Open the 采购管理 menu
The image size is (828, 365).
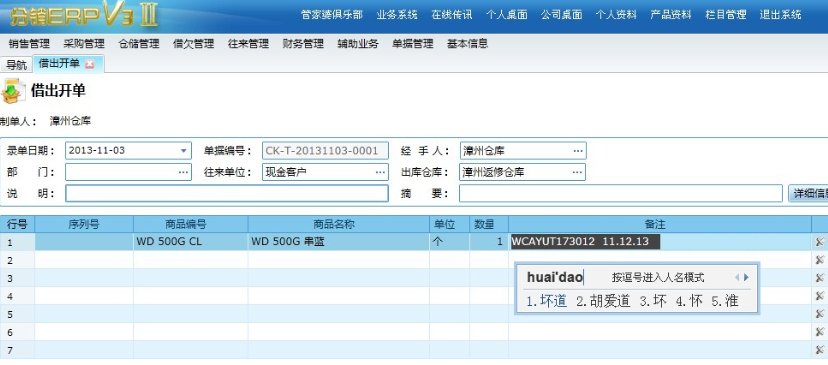(84, 44)
